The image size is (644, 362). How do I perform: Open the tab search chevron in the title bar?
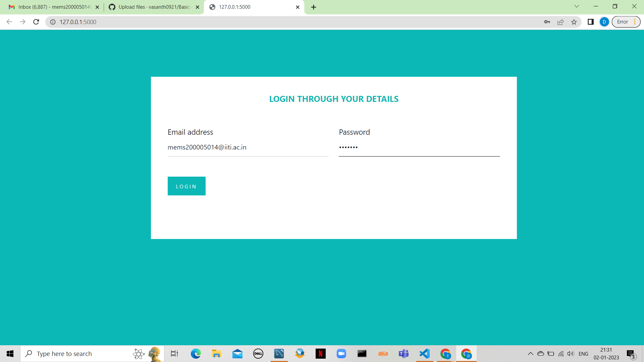pyautogui.click(x=577, y=6)
